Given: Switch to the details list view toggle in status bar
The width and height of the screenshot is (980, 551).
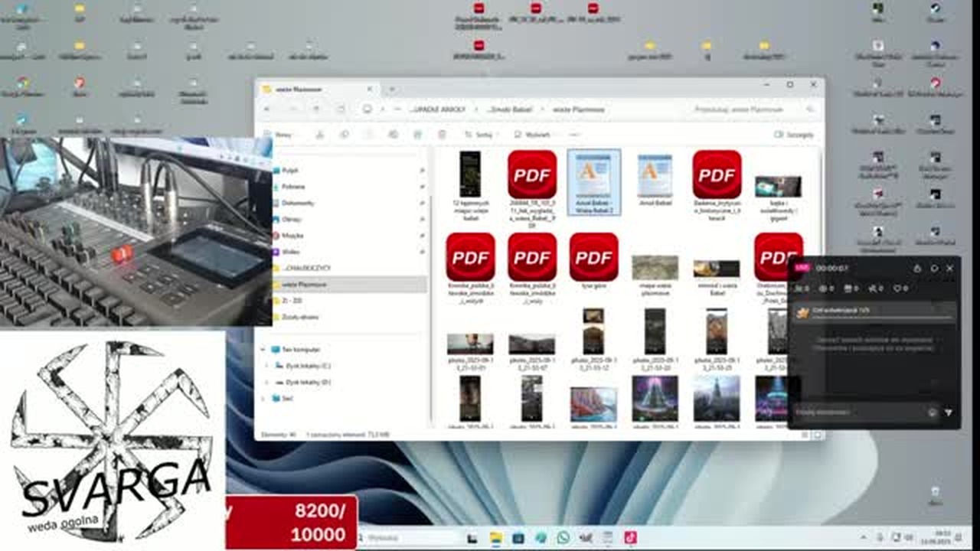Looking at the screenshot, I should pyautogui.click(x=805, y=435).
